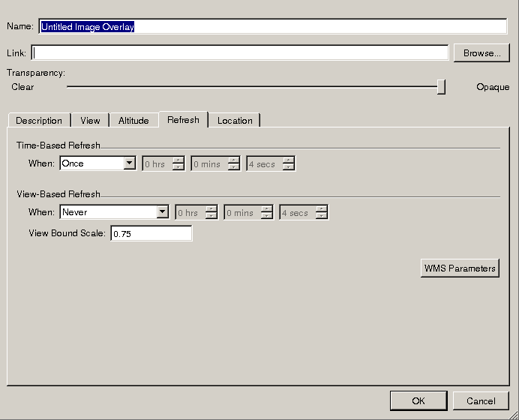Expand Time-Based Refresh When dropdown

129,163
